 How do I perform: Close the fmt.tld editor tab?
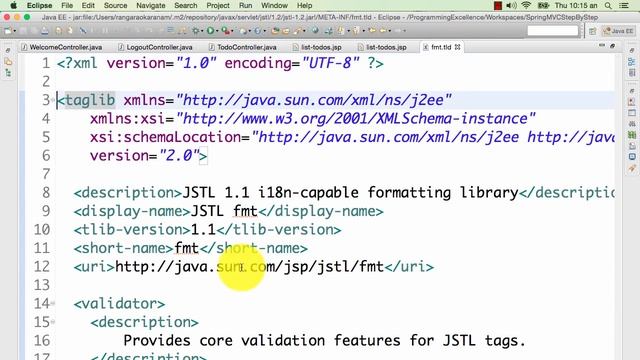point(458,47)
